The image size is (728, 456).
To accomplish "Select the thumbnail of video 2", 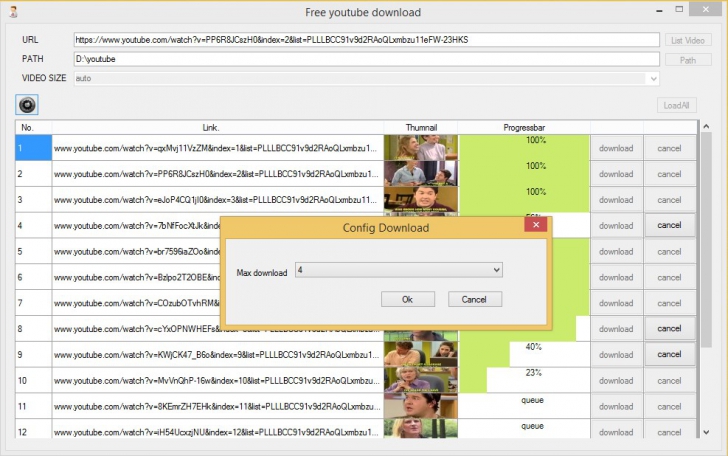I will click(421, 174).
